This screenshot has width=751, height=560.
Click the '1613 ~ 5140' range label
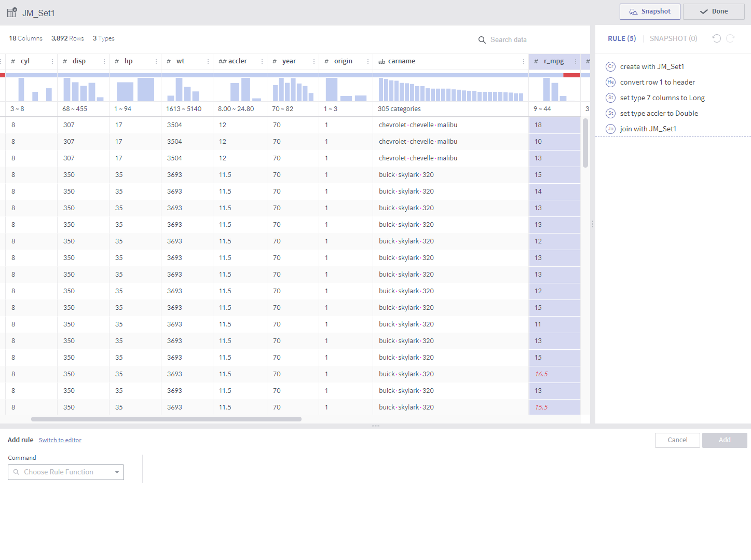point(184,109)
